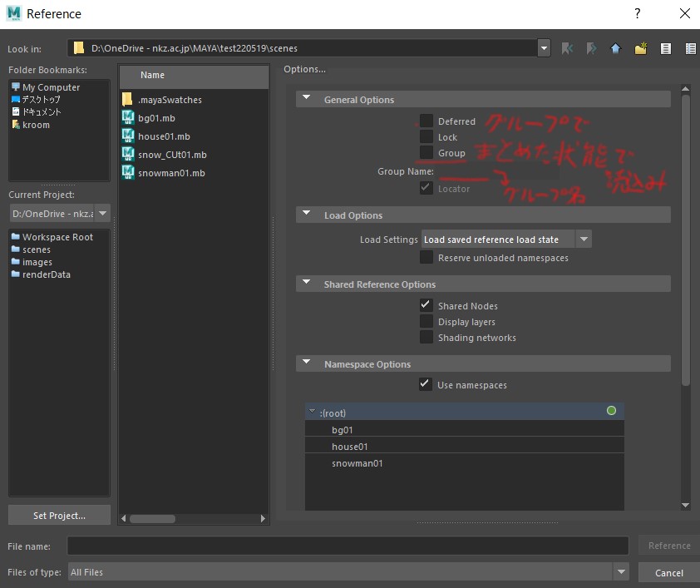Select snowman01.mb Maya file icon
Screen dimensions: 700x588
click(128, 172)
